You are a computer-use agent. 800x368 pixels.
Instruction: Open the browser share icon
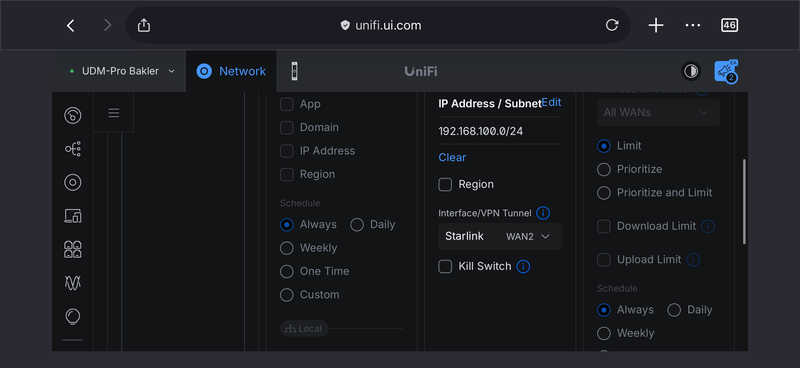pos(144,25)
